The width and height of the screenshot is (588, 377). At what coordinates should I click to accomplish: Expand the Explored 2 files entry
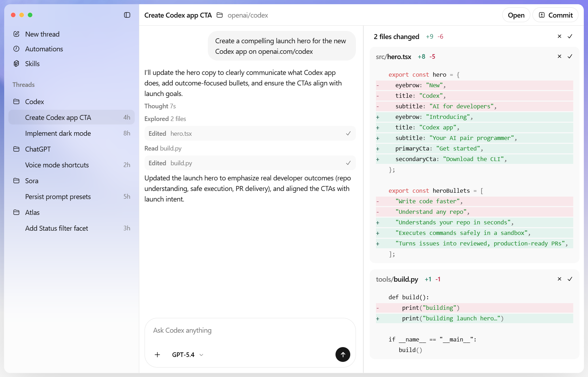tap(165, 119)
